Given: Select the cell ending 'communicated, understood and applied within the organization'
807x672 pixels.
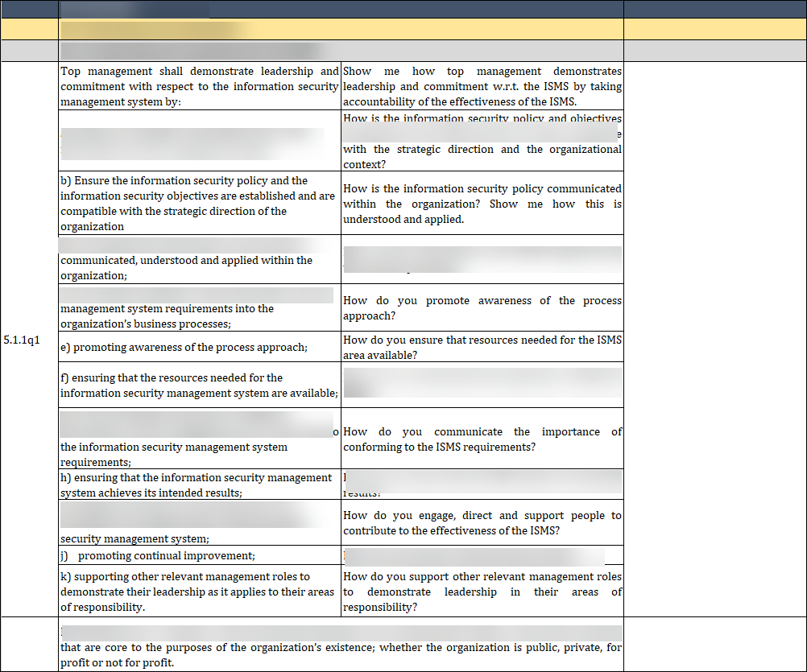Looking at the screenshot, I should point(199,267).
